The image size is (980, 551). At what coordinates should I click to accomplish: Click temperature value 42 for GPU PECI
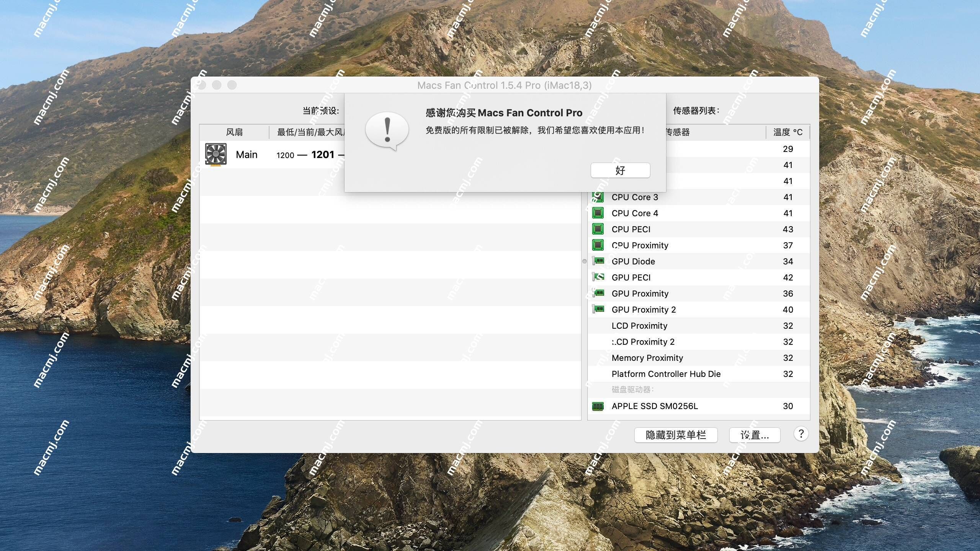788,277
